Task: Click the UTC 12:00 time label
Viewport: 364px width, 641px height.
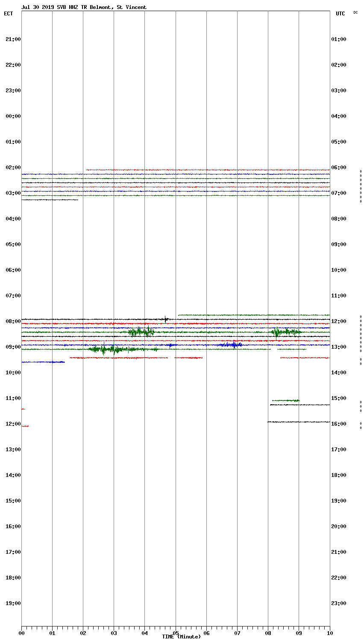Action: 339,321
